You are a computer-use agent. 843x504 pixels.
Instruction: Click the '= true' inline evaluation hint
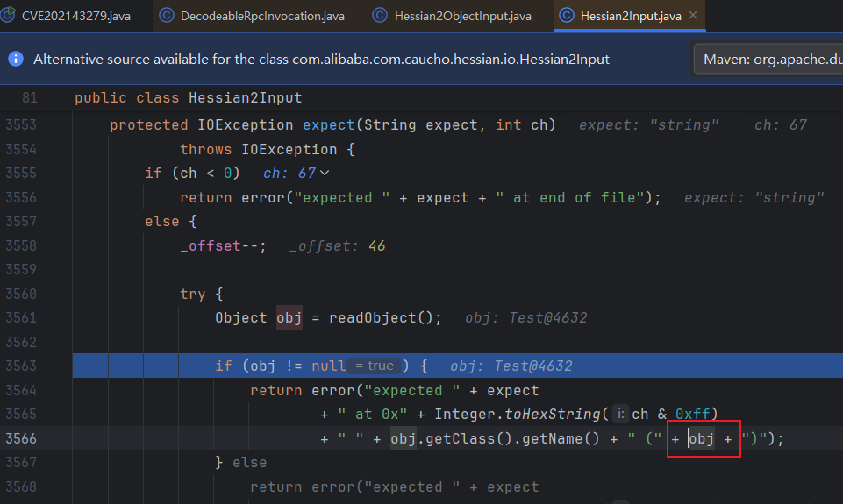click(x=375, y=366)
